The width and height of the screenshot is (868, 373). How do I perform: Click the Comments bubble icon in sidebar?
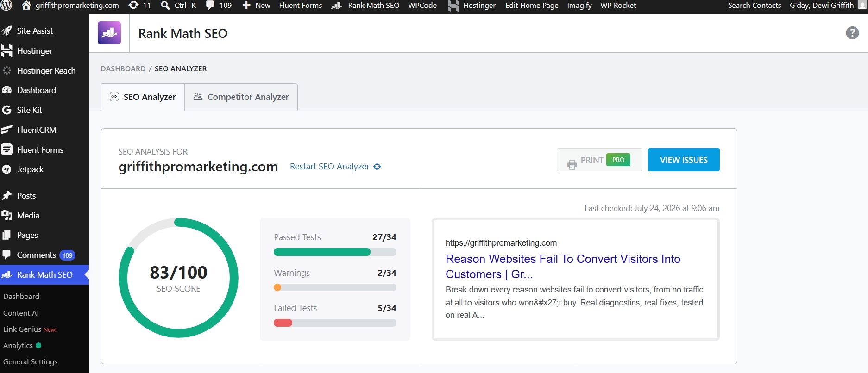pyautogui.click(x=7, y=255)
